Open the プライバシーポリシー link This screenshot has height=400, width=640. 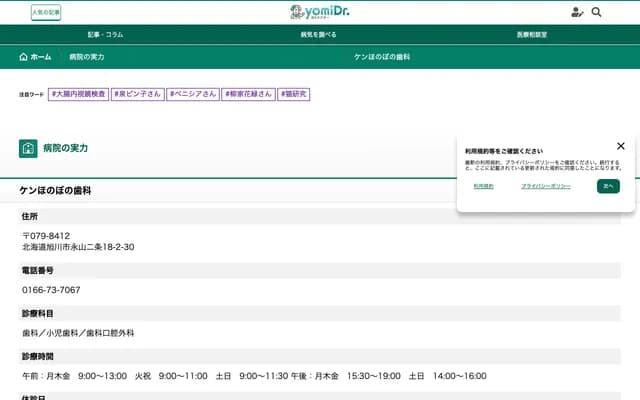(x=546, y=186)
